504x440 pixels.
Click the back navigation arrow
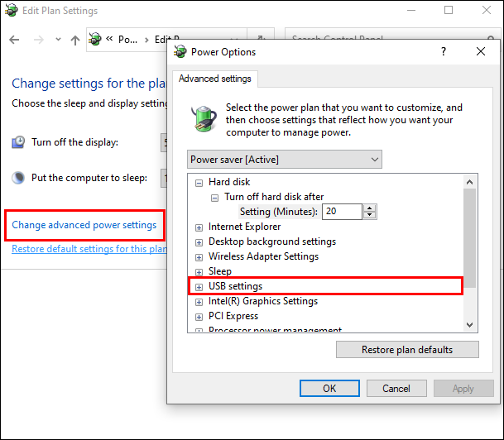pyautogui.click(x=15, y=40)
